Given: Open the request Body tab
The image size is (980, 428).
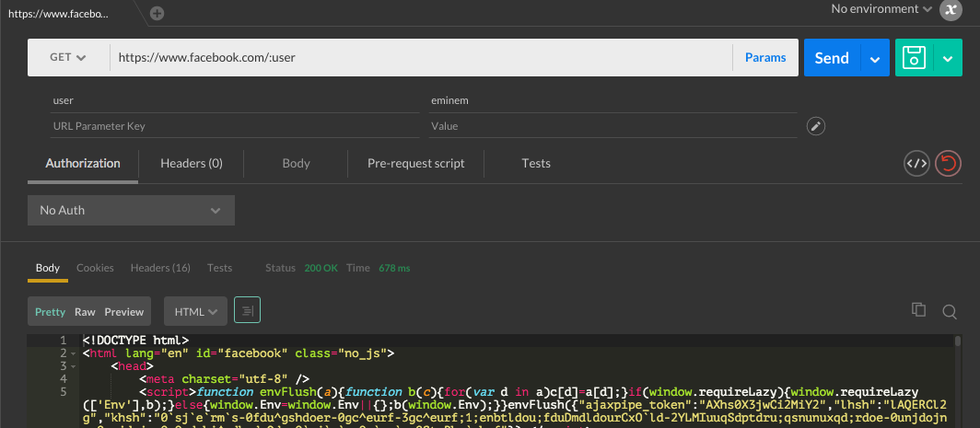Looking at the screenshot, I should click(x=296, y=163).
